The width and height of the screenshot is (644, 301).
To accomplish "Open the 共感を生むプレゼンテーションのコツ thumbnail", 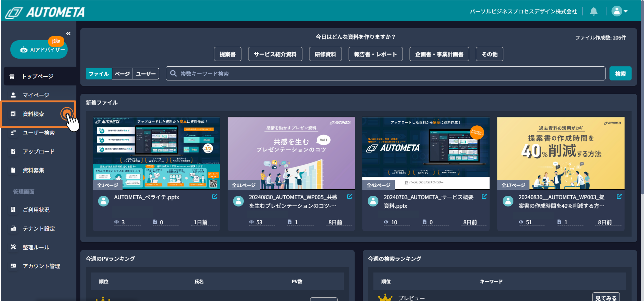I will point(291,153).
